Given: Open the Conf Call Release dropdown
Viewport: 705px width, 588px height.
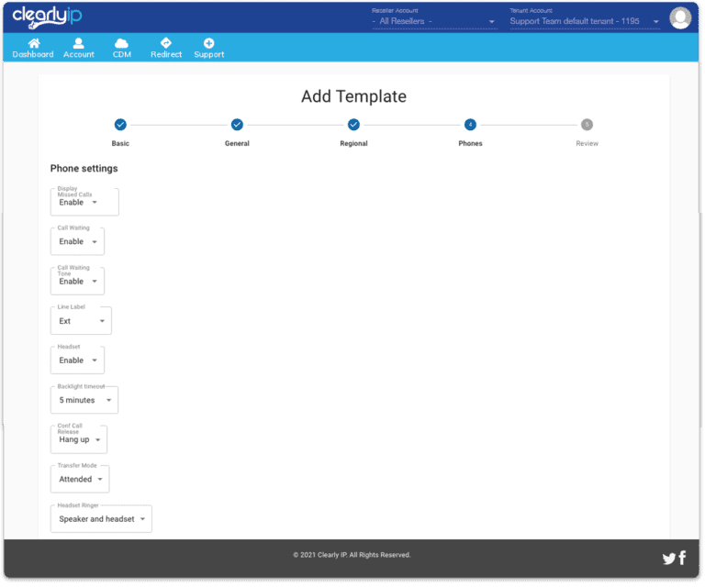Looking at the screenshot, I should (x=79, y=439).
